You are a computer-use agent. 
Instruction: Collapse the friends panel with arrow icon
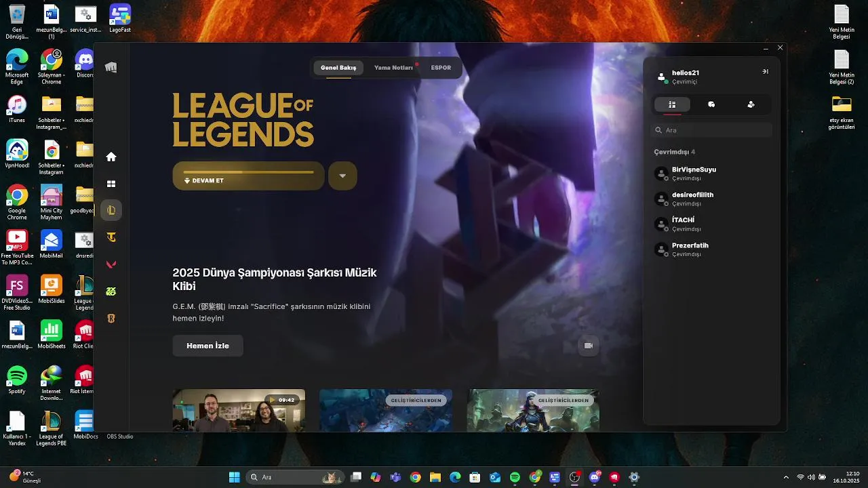(x=765, y=71)
